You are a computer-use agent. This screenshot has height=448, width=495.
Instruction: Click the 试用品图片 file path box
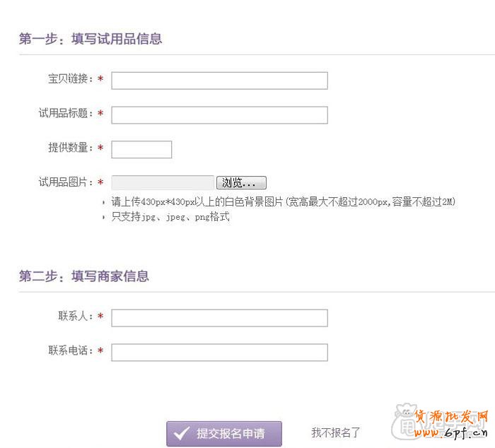[163, 182]
